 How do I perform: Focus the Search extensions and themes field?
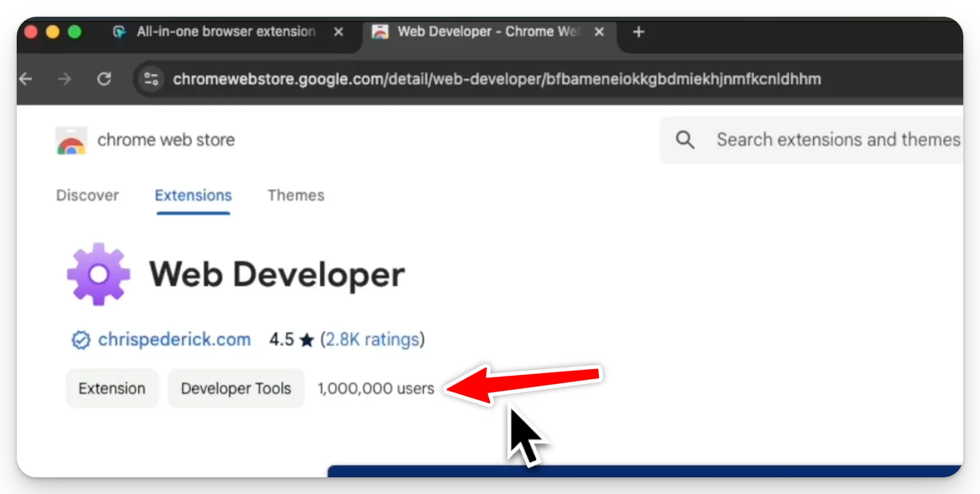pyautogui.click(x=812, y=139)
